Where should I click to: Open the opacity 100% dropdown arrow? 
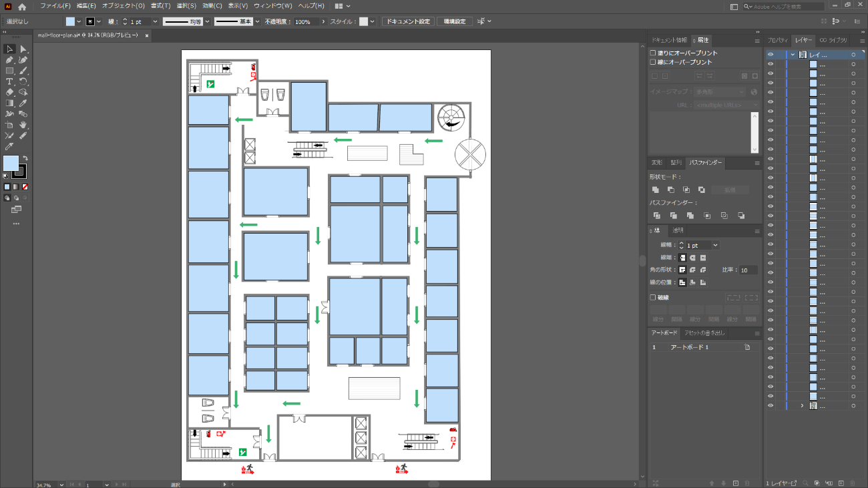pyautogui.click(x=323, y=21)
